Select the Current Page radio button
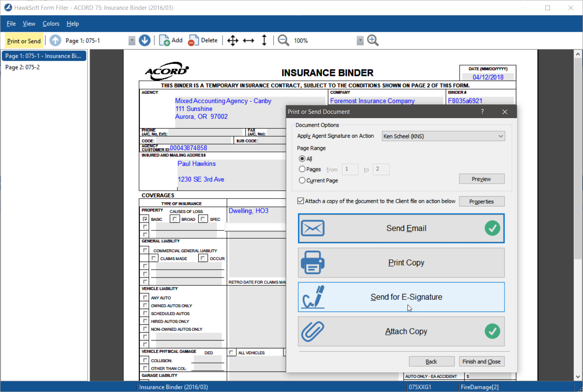Screen dimensions: 583x392 point(302,180)
